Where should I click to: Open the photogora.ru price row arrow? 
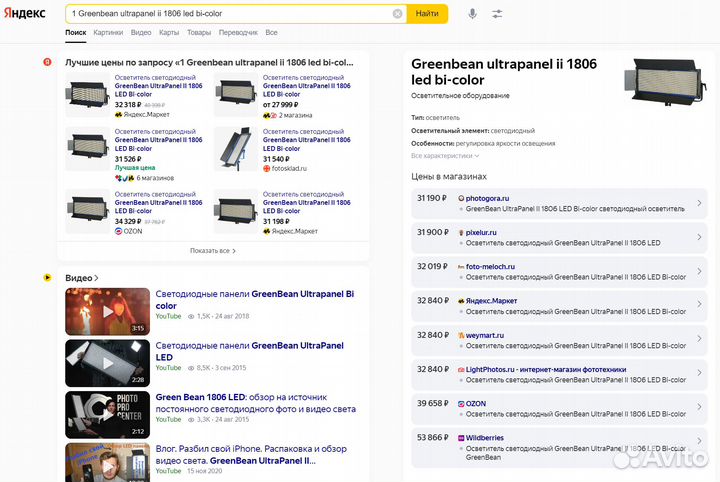pyautogui.click(x=699, y=203)
